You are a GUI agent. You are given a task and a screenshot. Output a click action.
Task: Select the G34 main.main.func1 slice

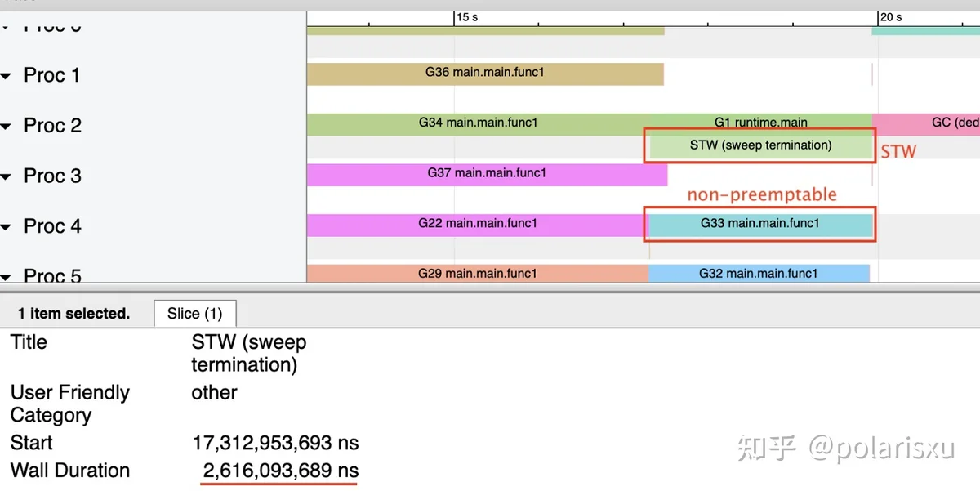478,123
